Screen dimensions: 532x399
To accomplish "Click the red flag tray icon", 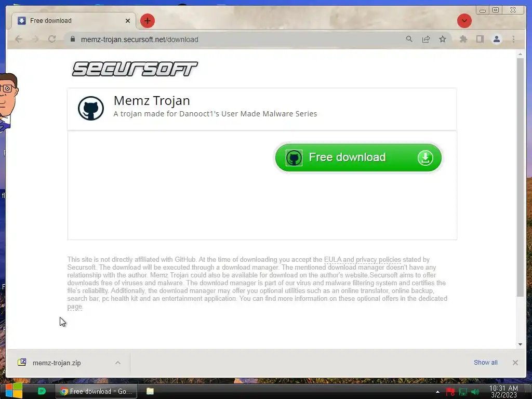I will tap(450, 392).
